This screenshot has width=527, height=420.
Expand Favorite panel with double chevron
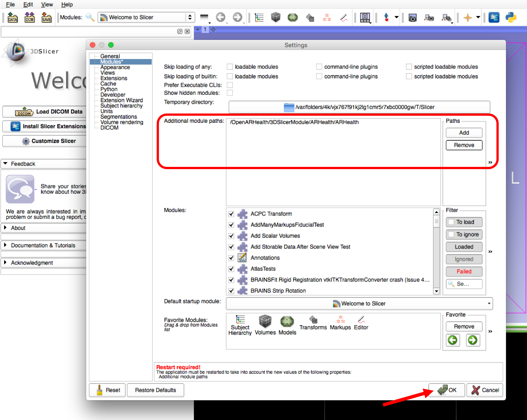pos(490,331)
